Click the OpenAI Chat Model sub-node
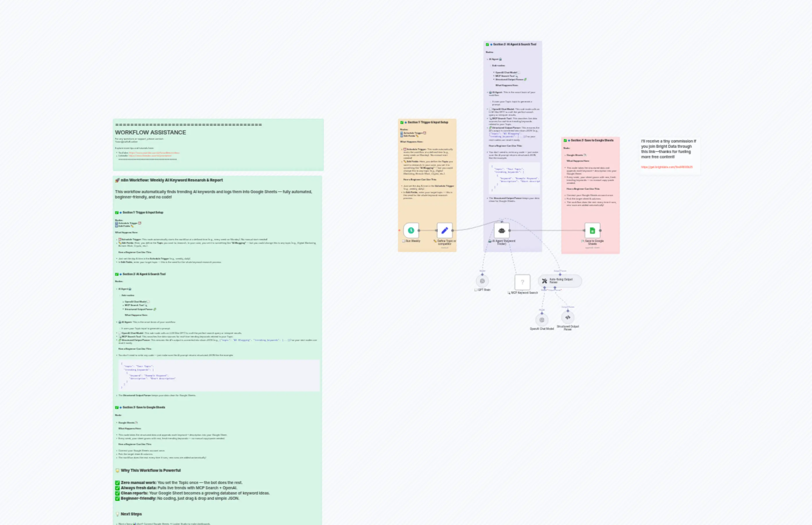 pos(541,320)
